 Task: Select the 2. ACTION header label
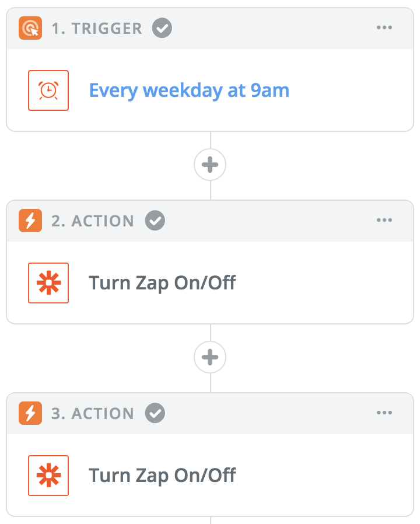[93, 221]
